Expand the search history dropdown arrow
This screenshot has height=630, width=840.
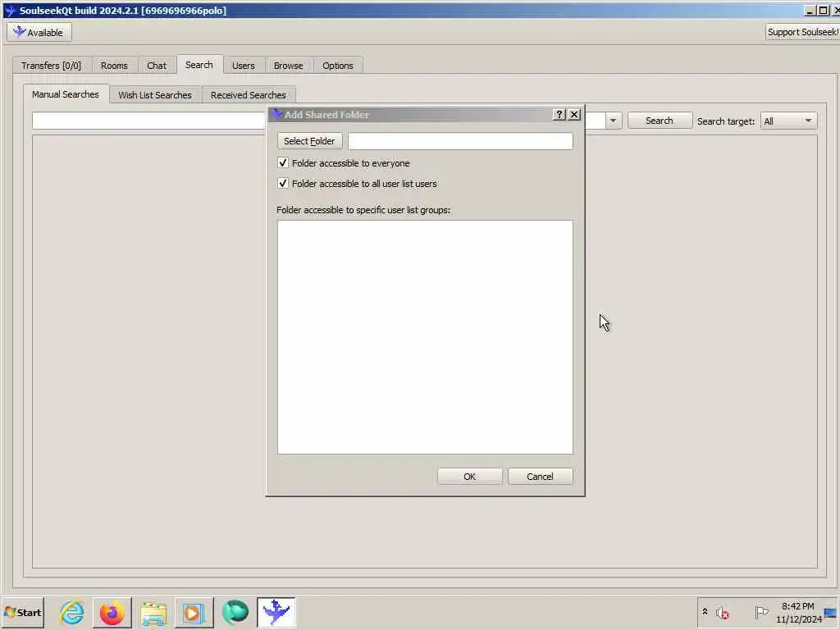[613, 121]
